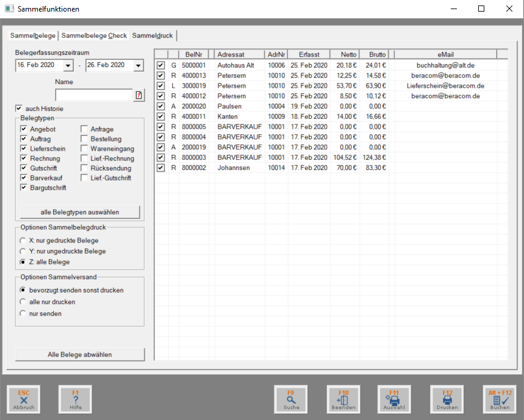Switch to the Sammelbelege tab

tap(33, 35)
